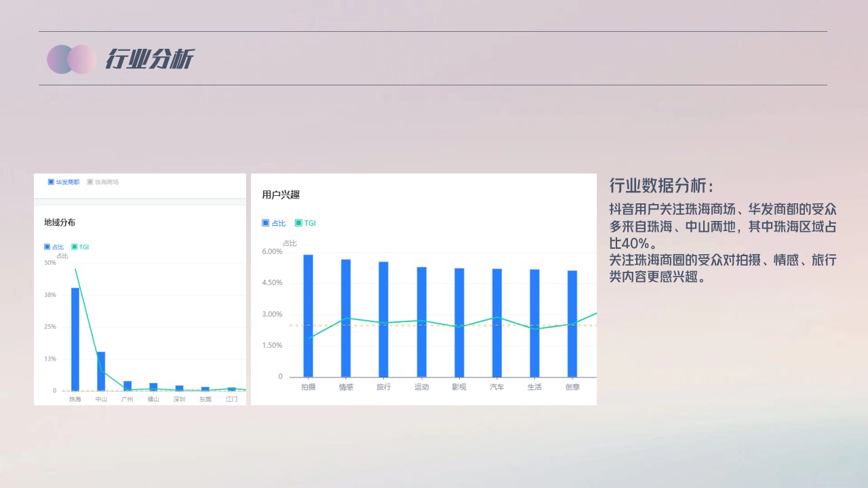Viewport: 868px width, 488px height.
Task: Click the 行业数据分析： heading
Action: [660, 186]
